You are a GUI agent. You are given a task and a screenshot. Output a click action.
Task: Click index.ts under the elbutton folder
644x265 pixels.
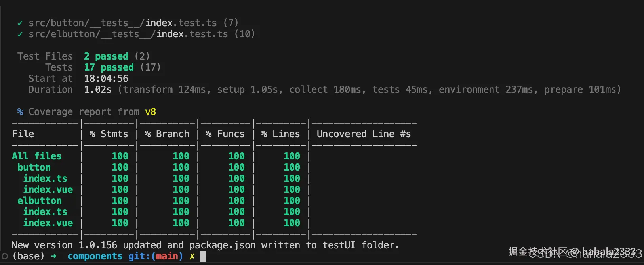click(x=45, y=212)
